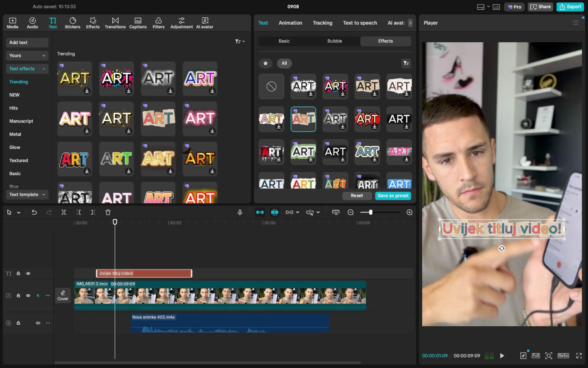Open the Transitions panel

(x=115, y=23)
